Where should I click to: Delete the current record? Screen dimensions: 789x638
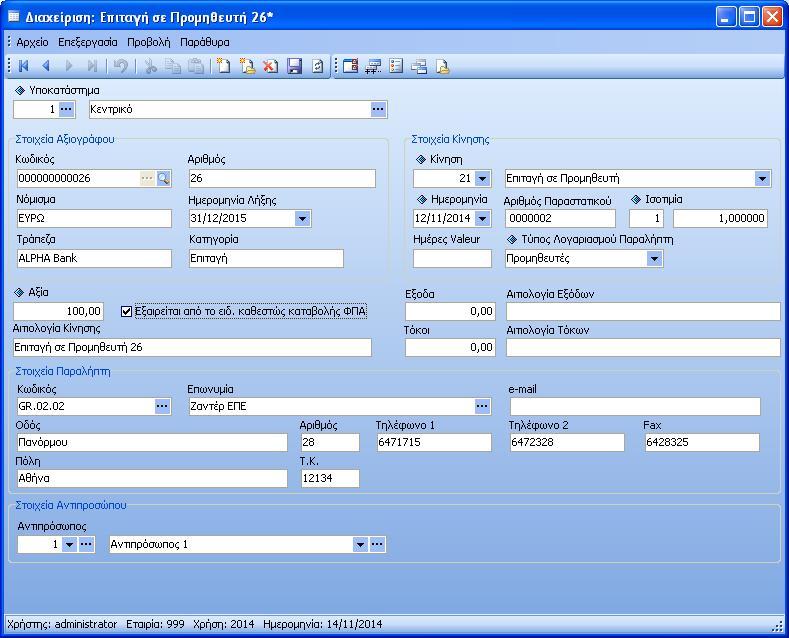coord(271,66)
